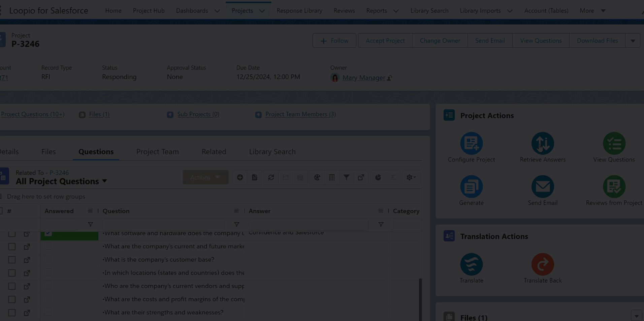The width and height of the screenshot is (644, 321).
Task: Open the Answer column menu icon
Action: [x=381, y=211]
